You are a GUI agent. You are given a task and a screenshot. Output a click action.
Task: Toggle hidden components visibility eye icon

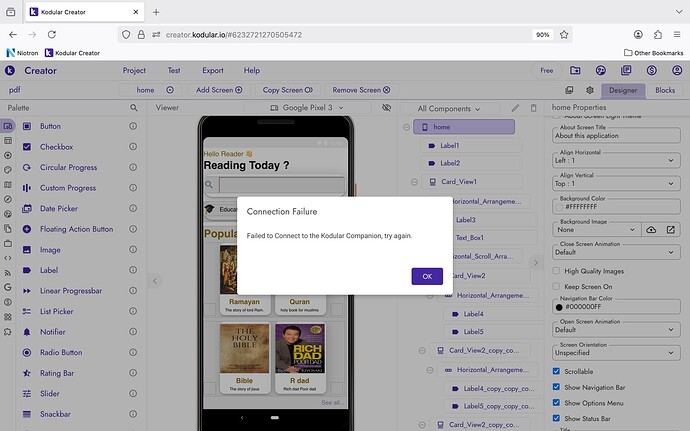pyautogui.click(x=386, y=108)
